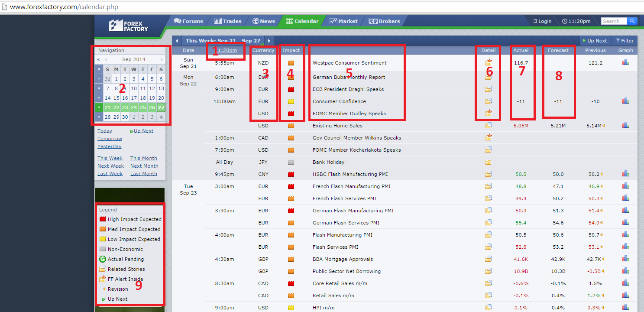Viewport: 644px width, 312px height.
Task: Open graph icon for Existing Home Sales
Action: point(625,125)
